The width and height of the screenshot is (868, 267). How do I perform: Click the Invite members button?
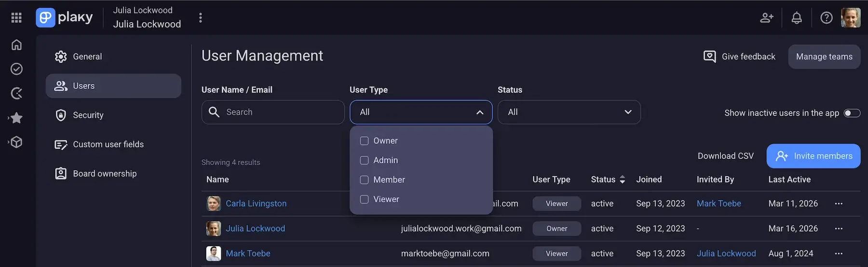click(814, 156)
